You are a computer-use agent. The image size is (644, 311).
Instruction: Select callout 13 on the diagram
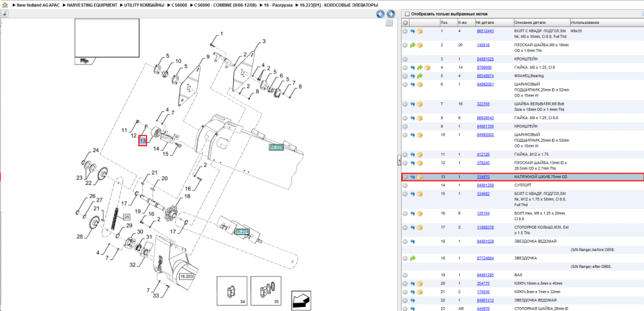pos(142,140)
